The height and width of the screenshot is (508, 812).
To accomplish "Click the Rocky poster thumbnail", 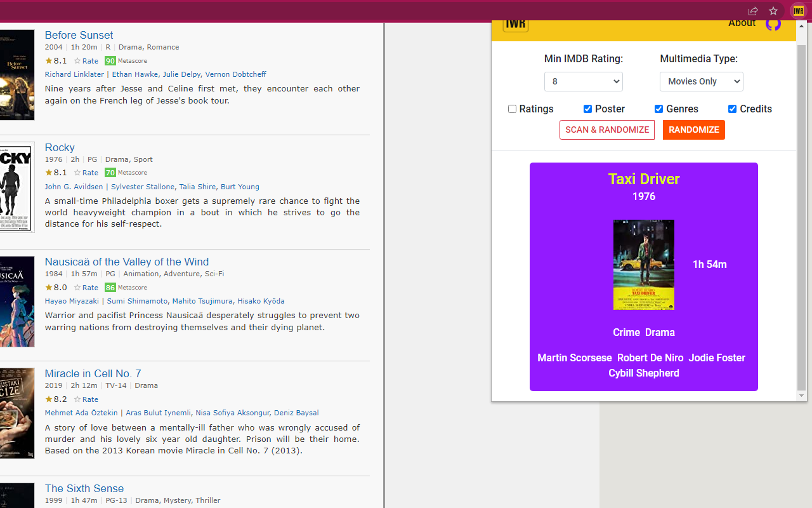I will tap(17, 187).
